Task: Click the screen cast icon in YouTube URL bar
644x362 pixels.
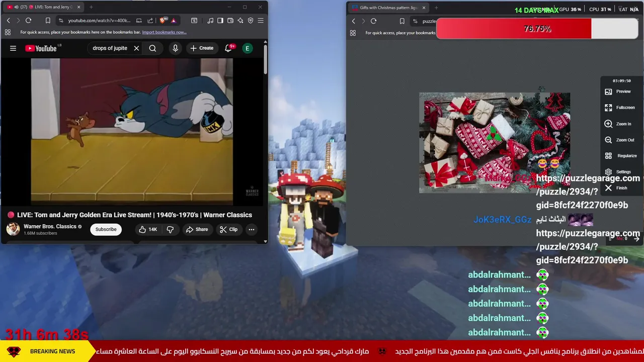Action: (139, 21)
